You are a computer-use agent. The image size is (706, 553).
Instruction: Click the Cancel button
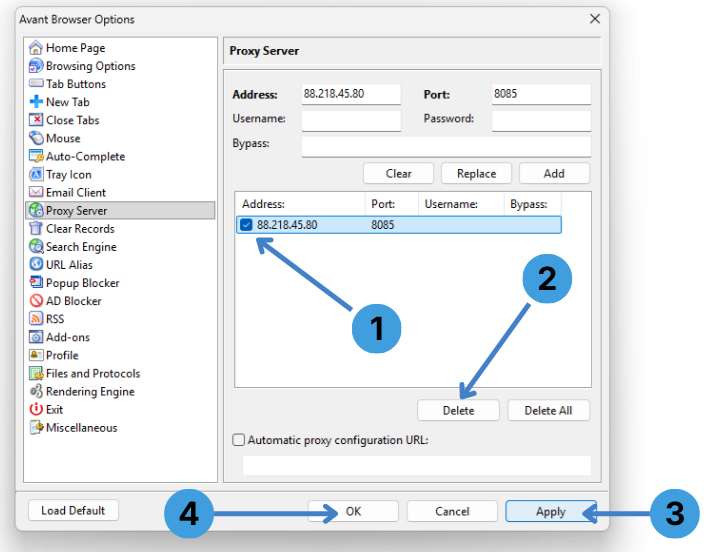452,511
